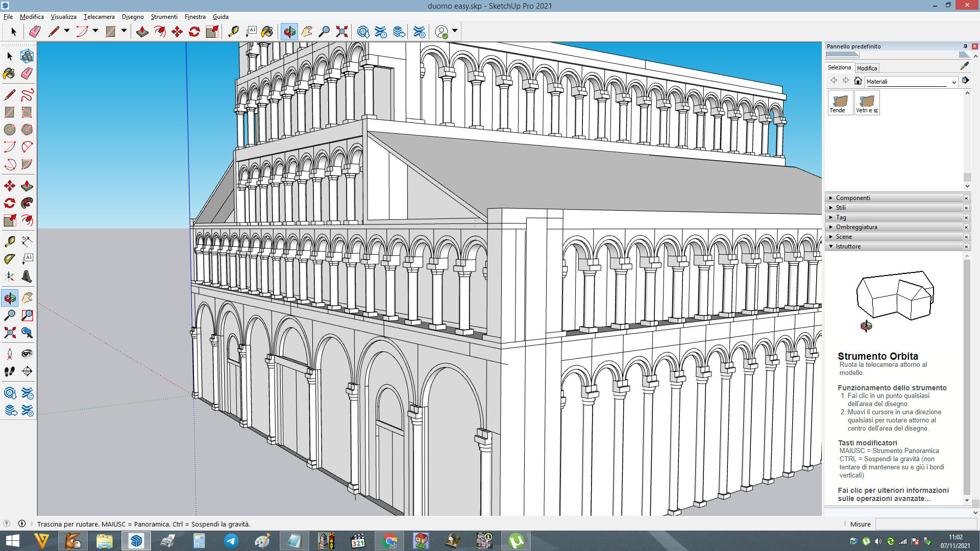
Task: Open the Tende materials folder
Action: [840, 103]
